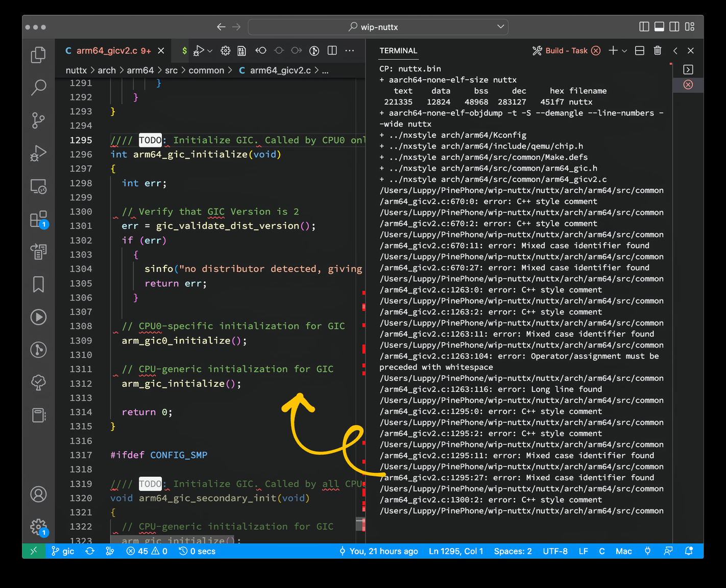Screen dimensions: 726x588
Task: Toggle the primary sidebar visibility
Action: tap(644, 27)
